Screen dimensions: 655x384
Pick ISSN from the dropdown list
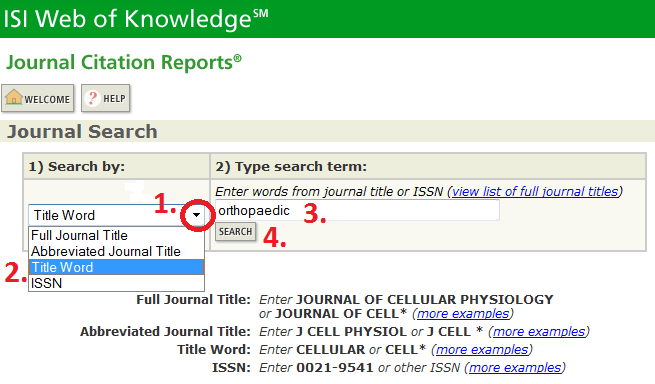tap(116, 283)
